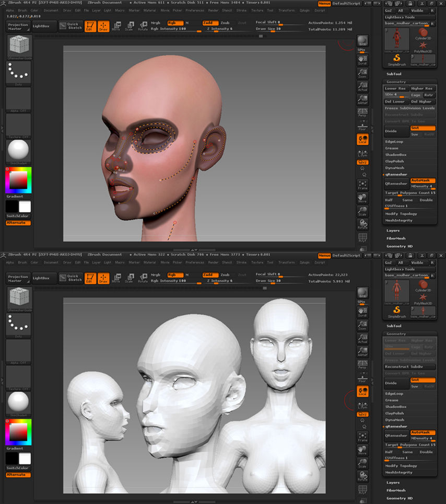Select PolyMesh3D star tool in top window
Viewport: 446px width, 504px height.
[423, 47]
